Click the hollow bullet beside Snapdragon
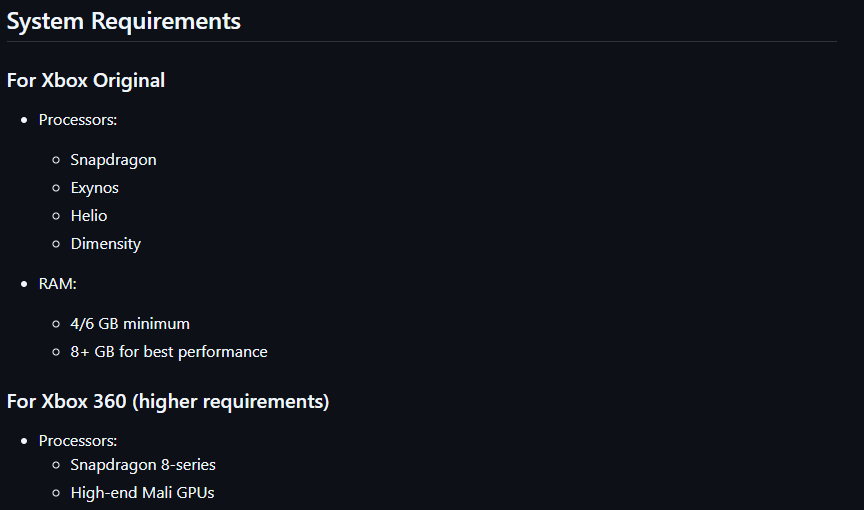The width and height of the screenshot is (864, 510). click(x=56, y=160)
